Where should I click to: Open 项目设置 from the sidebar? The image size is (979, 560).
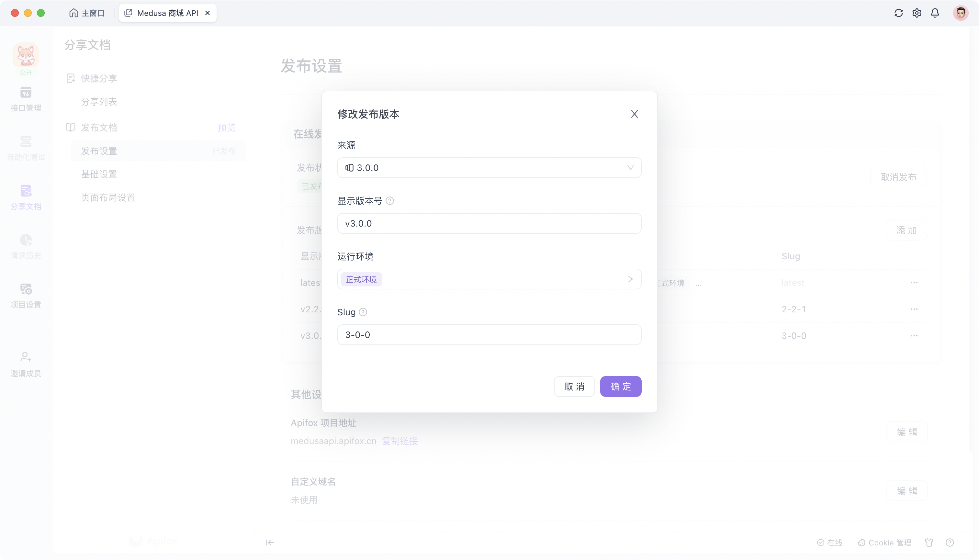click(x=25, y=296)
